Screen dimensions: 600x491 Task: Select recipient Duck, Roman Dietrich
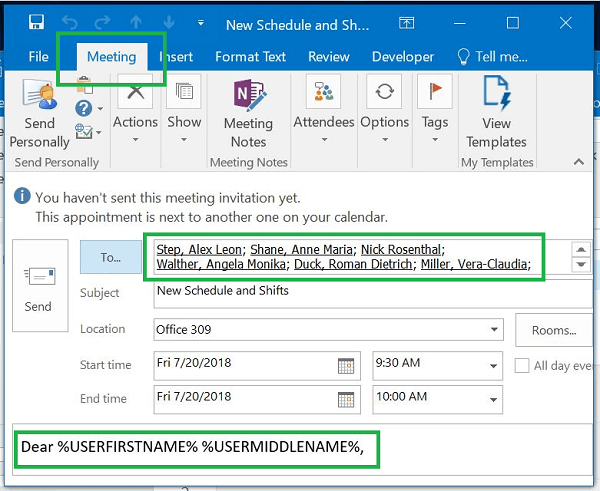click(x=353, y=264)
